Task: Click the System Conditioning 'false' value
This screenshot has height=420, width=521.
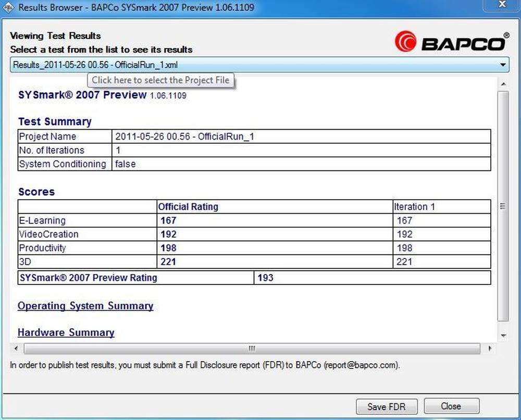Action: (x=125, y=164)
